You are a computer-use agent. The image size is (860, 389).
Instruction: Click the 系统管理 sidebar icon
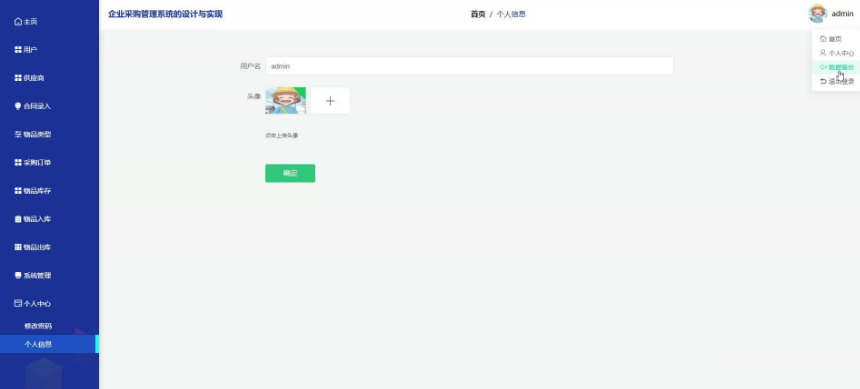[18, 275]
